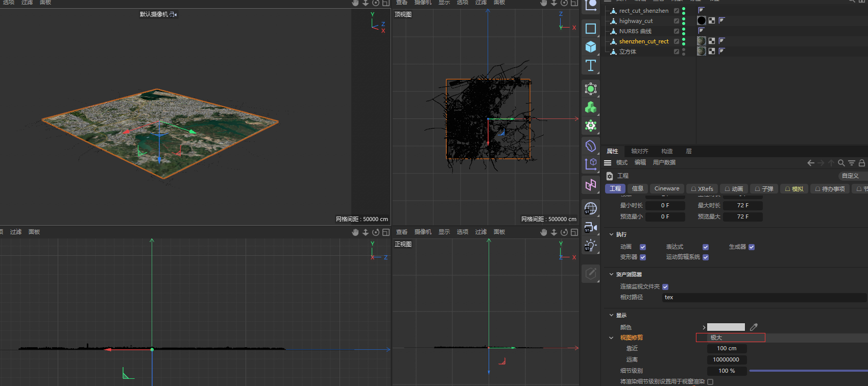Collapse the 资产浏览器 section
Viewport: 868px width, 386px height.
click(611, 274)
